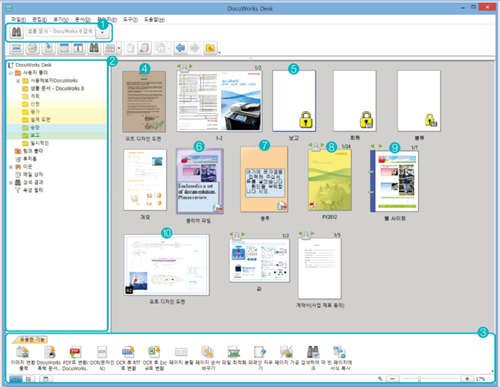500x387 pixels.
Task: Open the search box dropdown arrow
Action: pos(103,32)
